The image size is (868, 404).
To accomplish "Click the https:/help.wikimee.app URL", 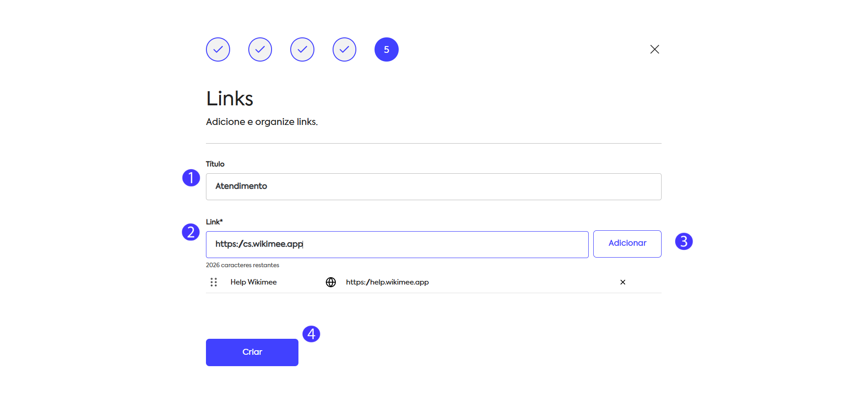I will (387, 282).
